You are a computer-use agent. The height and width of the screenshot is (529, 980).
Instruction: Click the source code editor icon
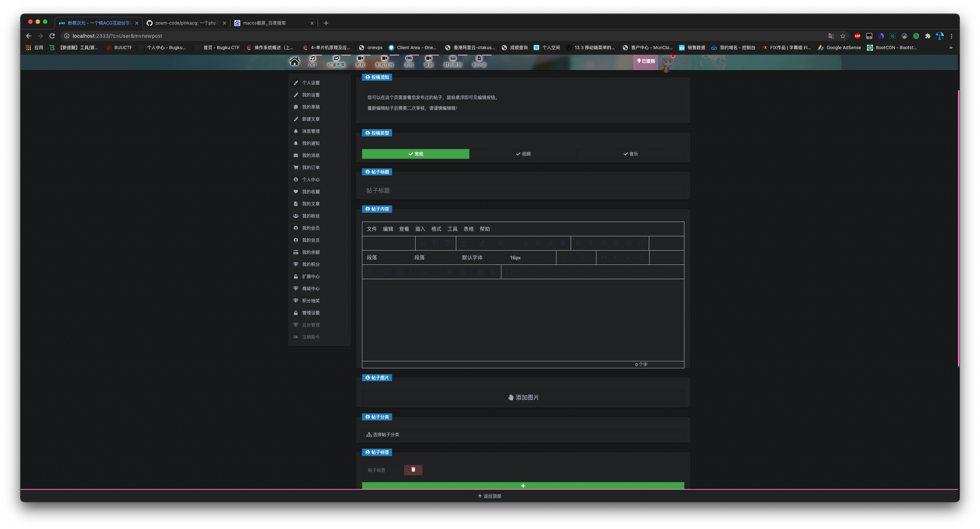coord(370,243)
